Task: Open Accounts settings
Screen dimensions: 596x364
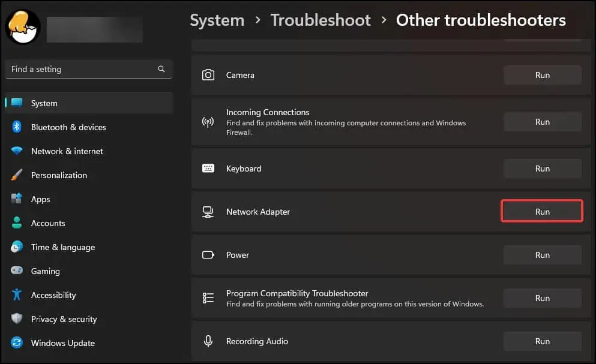Action: coord(89,222)
